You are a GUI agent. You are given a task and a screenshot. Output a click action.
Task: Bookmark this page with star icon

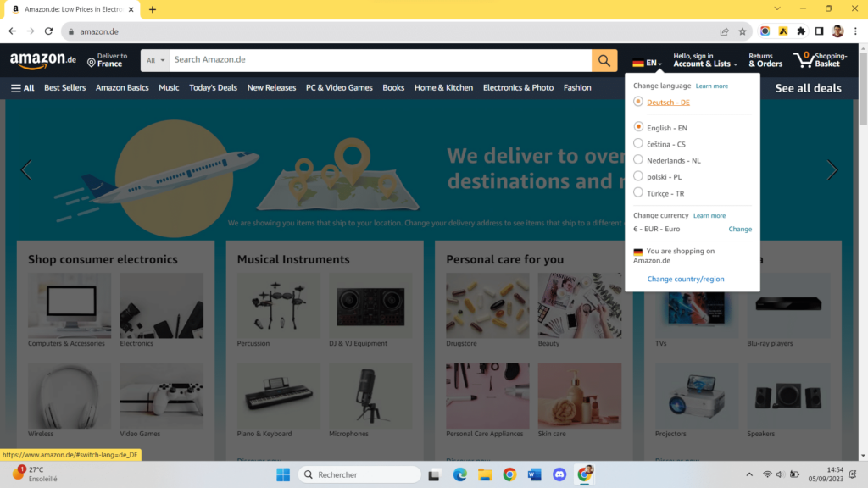click(743, 31)
